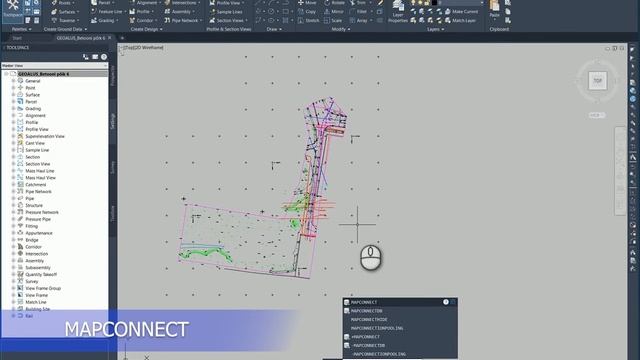Screen dimensions: 640x360
Task: Click the Sample Lines tool
Action: [x=226, y=12]
